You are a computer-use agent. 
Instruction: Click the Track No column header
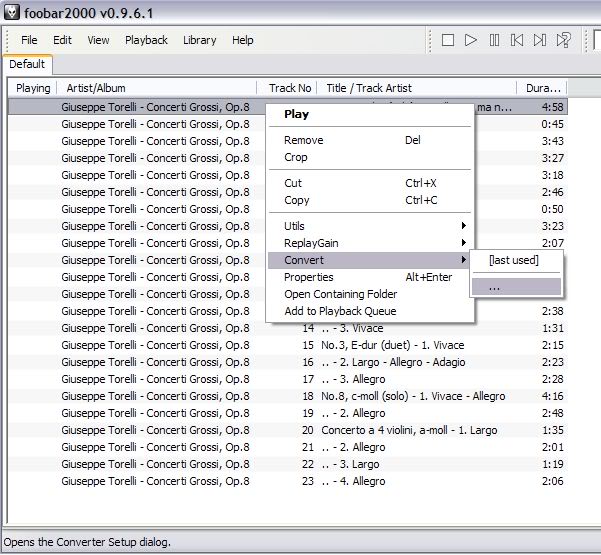pos(287,88)
